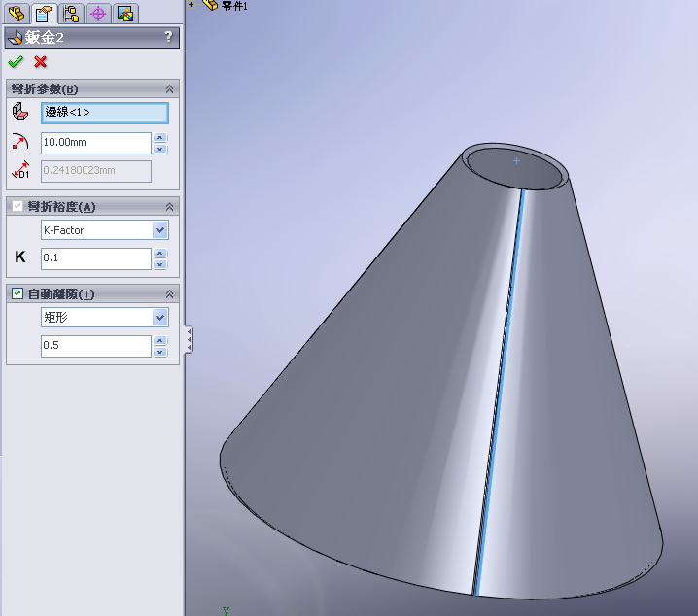Edit the K value field 0.1

96,258
